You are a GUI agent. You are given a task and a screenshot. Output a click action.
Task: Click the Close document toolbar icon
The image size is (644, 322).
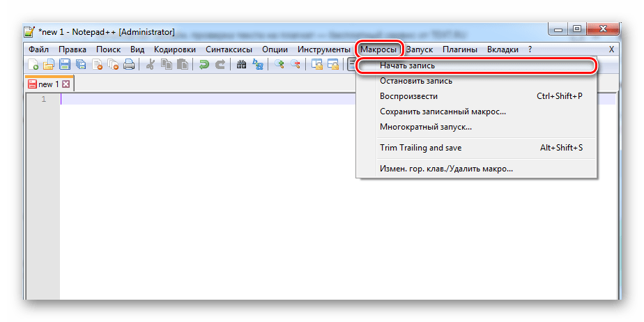pos(97,65)
